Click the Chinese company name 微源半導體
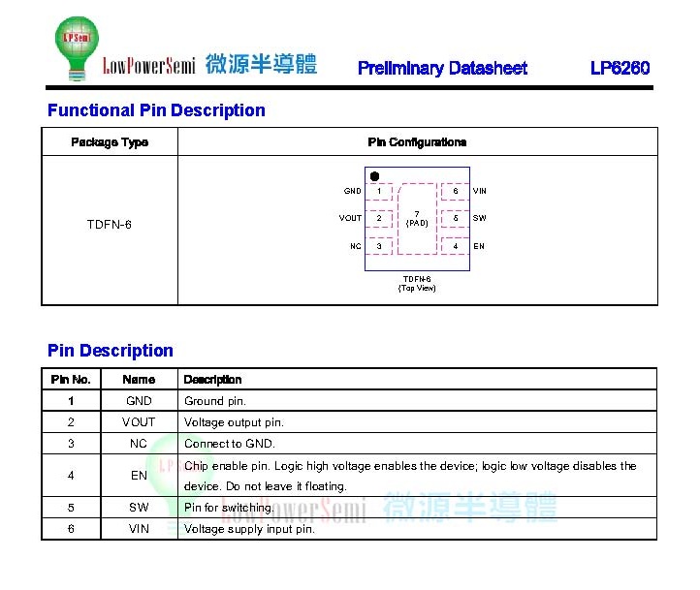 pyautogui.click(x=261, y=64)
